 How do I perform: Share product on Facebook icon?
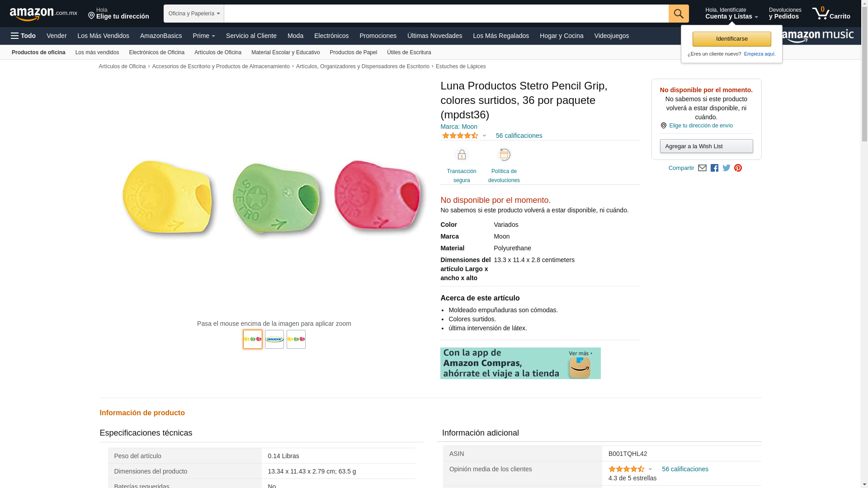point(714,168)
